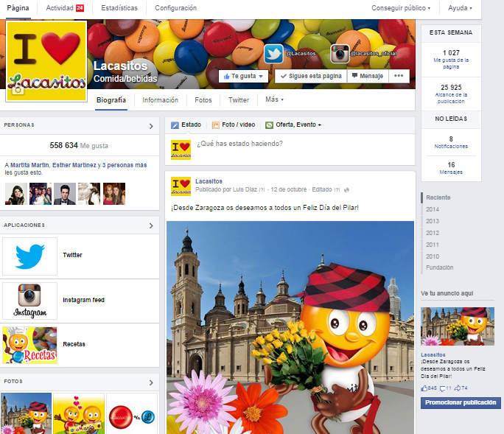Click the likes thumb icon in the ad preview
This screenshot has height=434, width=504.
pyautogui.click(x=424, y=388)
